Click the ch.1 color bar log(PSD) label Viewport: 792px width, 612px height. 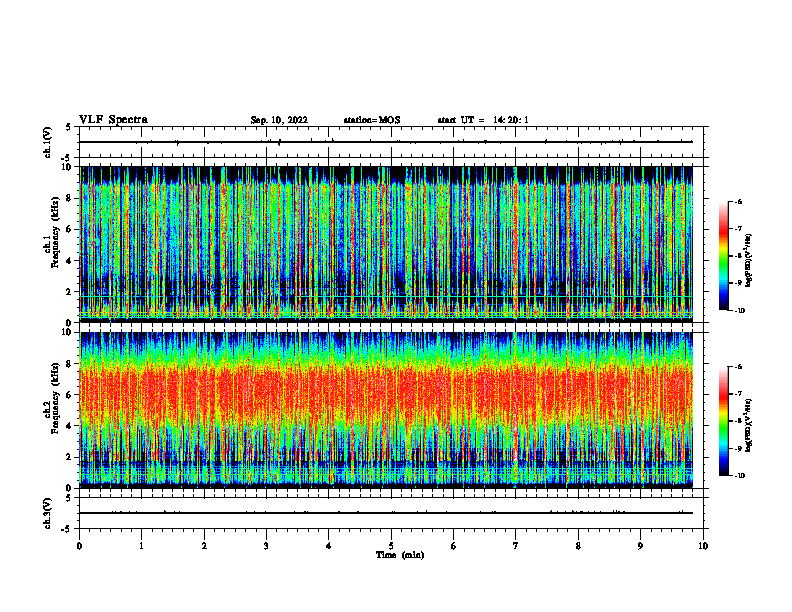(x=749, y=261)
